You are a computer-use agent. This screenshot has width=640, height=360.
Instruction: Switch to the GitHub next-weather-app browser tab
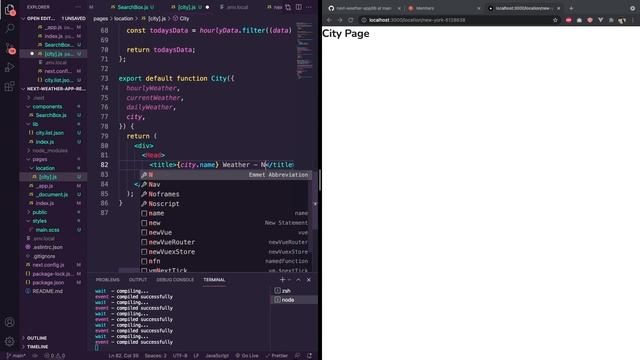pyautogui.click(x=363, y=8)
